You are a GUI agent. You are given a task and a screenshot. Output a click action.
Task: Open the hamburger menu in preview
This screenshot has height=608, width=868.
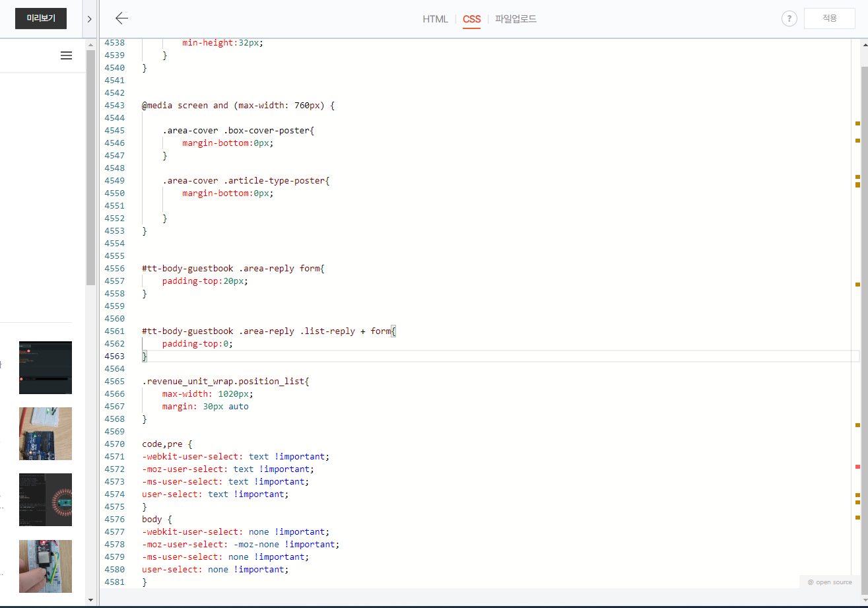[x=66, y=55]
